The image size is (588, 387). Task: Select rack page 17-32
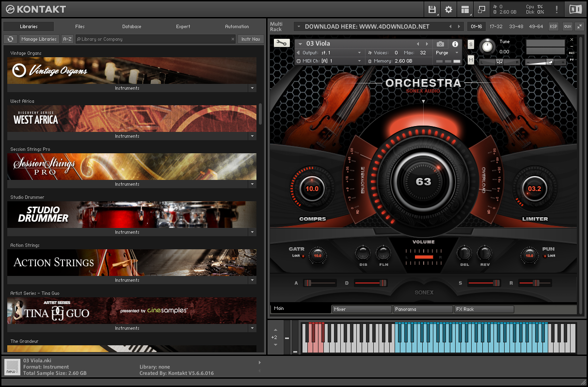pos(496,27)
